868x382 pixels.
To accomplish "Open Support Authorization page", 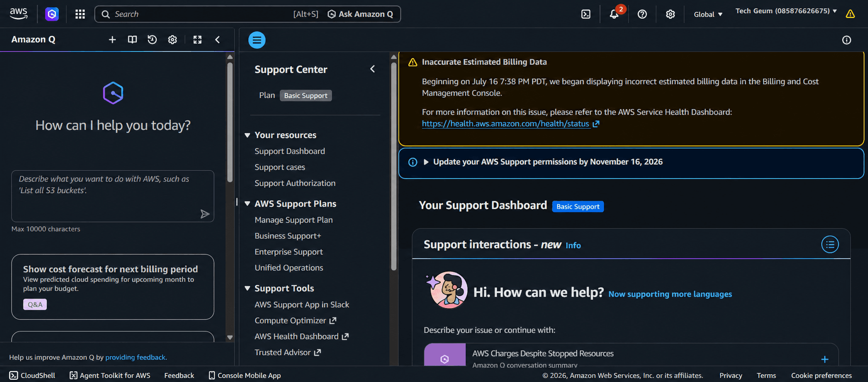I will click(295, 183).
